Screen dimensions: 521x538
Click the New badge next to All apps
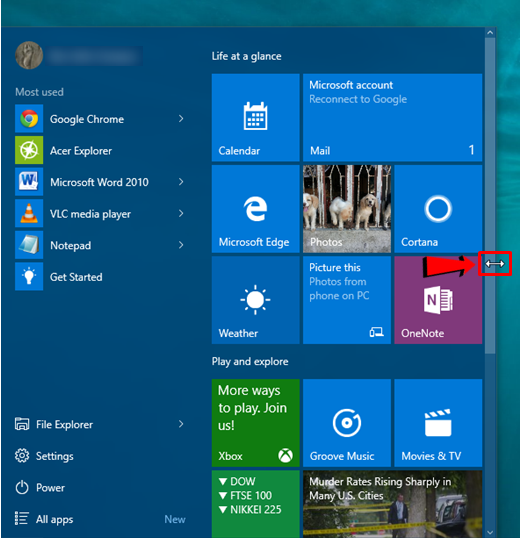tap(175, 519)
